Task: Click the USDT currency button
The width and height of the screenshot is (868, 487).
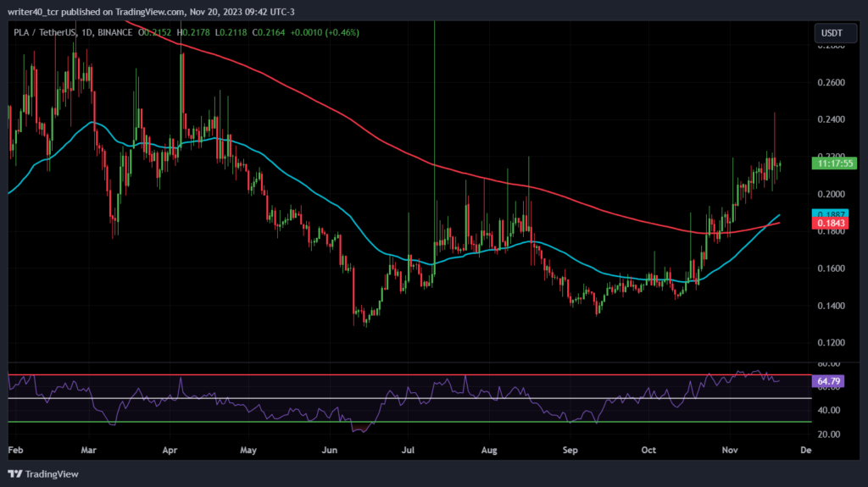Action: pyautogui.click(x=835, y=33)
